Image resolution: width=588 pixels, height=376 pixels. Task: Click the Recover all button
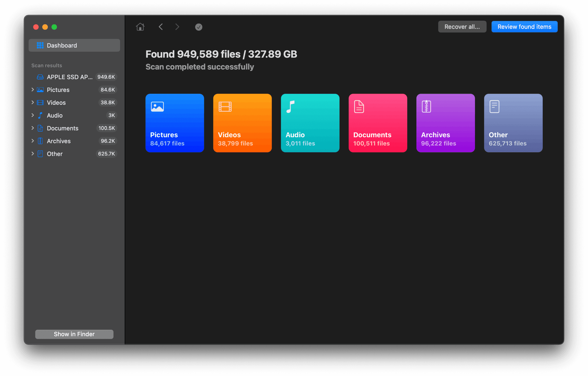(462, 27)
